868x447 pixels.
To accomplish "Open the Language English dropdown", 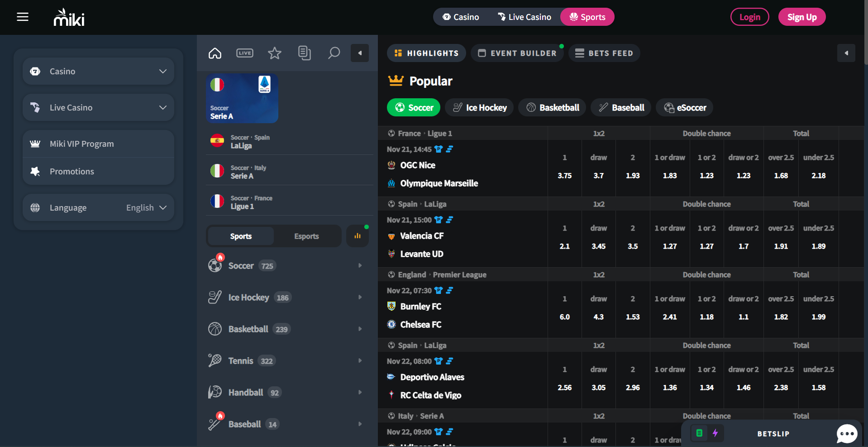I will [98, 207].
